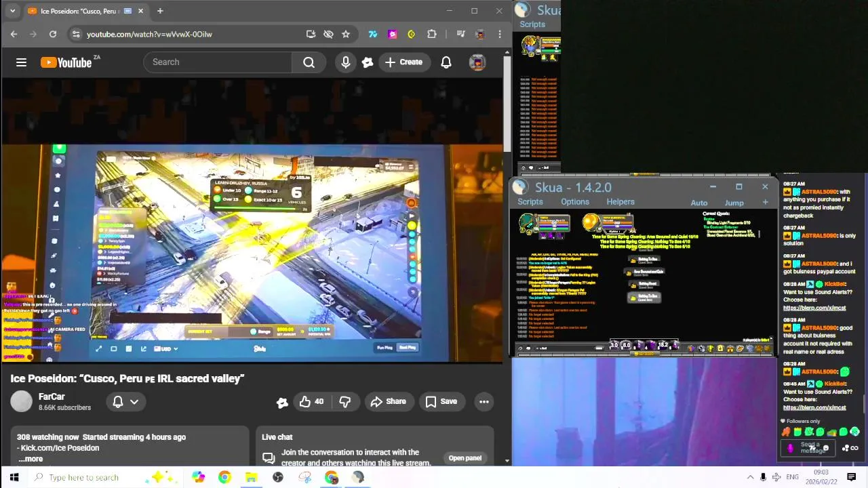Click the Ask icon left of like button

pyautogui.click(x=283, y=402)
